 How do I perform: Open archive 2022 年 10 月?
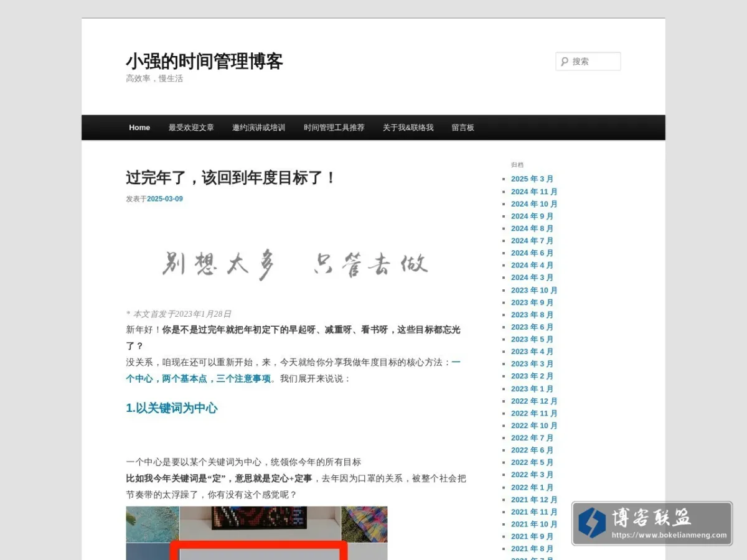[534, 426]
